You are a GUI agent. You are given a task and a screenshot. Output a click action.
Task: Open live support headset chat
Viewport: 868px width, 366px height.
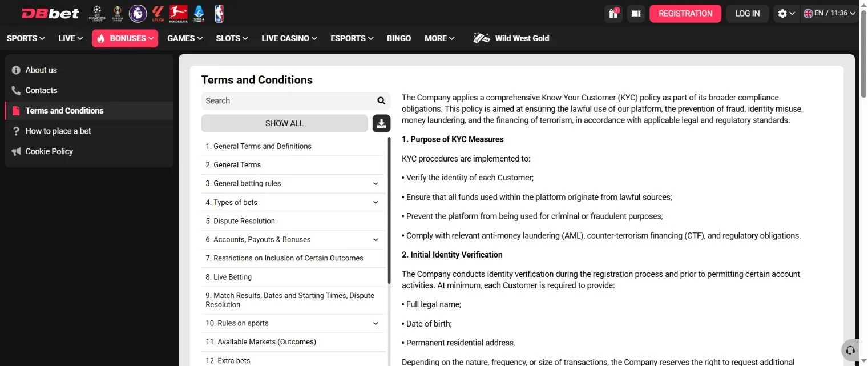point(850,350)
